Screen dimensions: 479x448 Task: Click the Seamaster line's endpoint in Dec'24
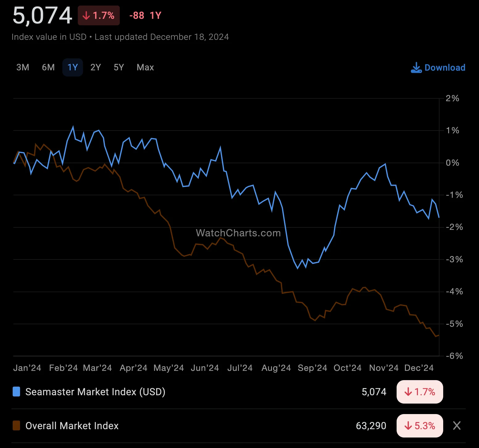click(x=439, y=217)
